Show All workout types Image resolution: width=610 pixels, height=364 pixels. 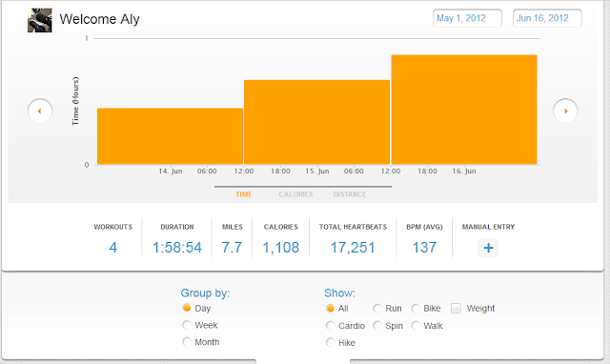coord(331,309)
